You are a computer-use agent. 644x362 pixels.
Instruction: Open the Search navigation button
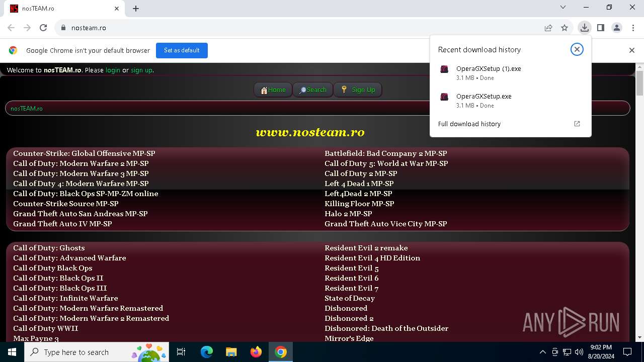pos(313,89)
